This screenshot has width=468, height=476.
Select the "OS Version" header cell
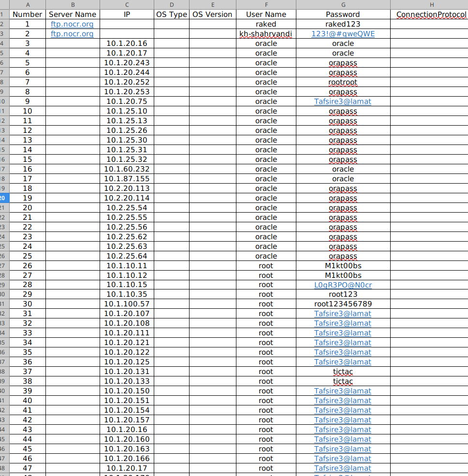[213, 14]
